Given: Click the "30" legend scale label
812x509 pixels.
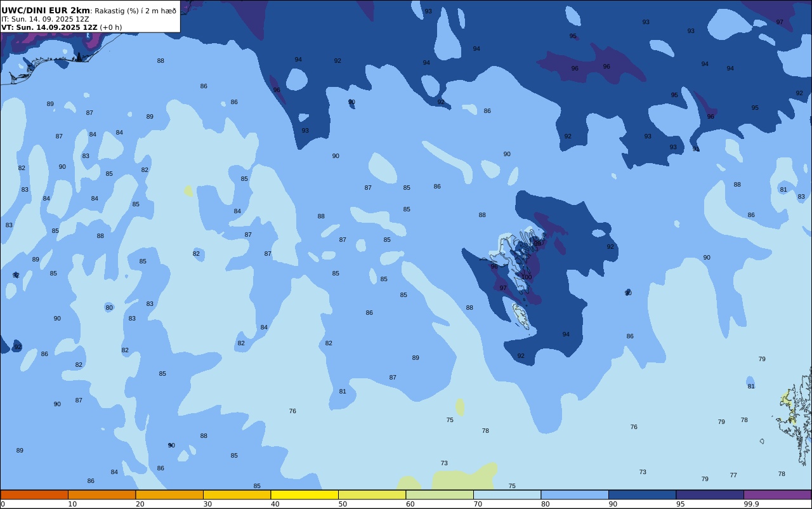Looking at the screenshot, I should (x=207, y=504).
